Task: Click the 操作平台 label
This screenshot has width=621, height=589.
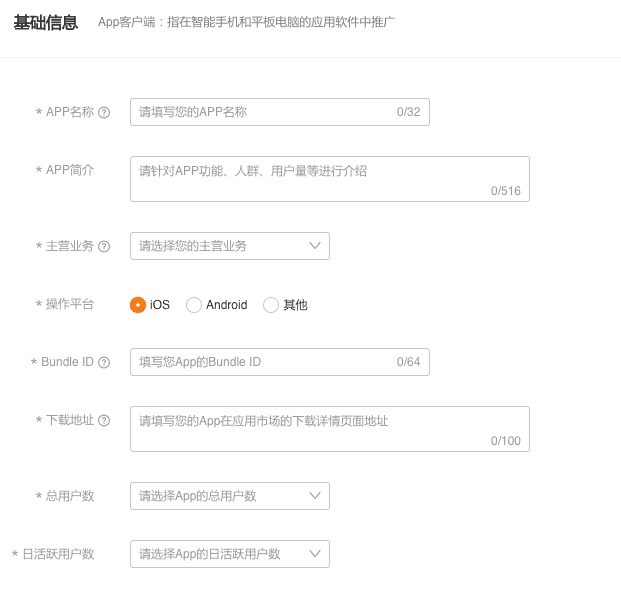Action: (x=70, y=304)
